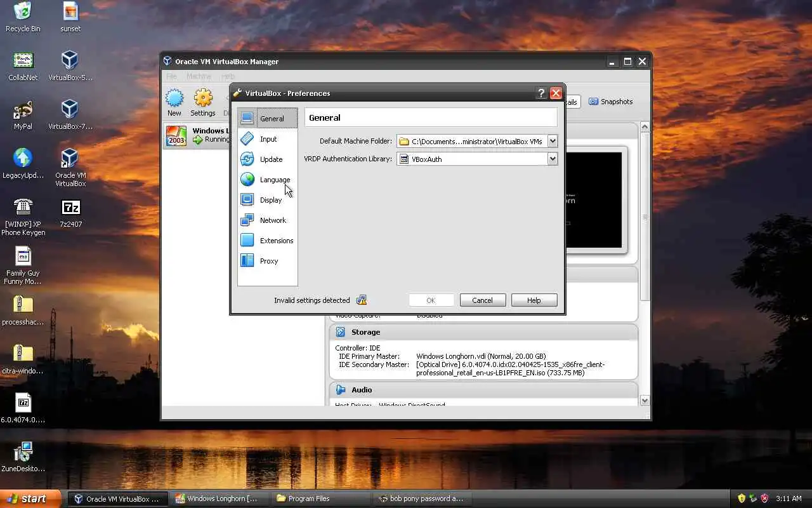Select the VirtualBox-5 installer desktop icon
Screen dimensions: 812x508
click(70, 66)
